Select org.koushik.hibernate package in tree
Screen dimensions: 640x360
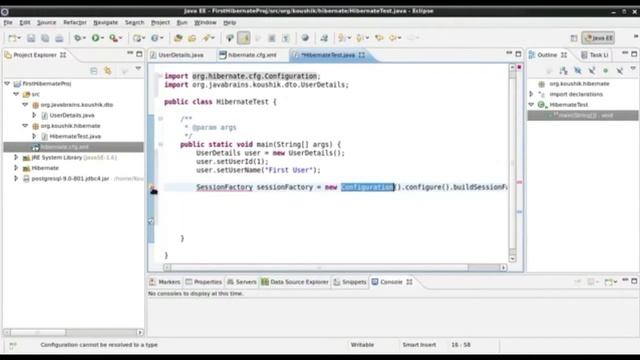click(x=70, y=126)
